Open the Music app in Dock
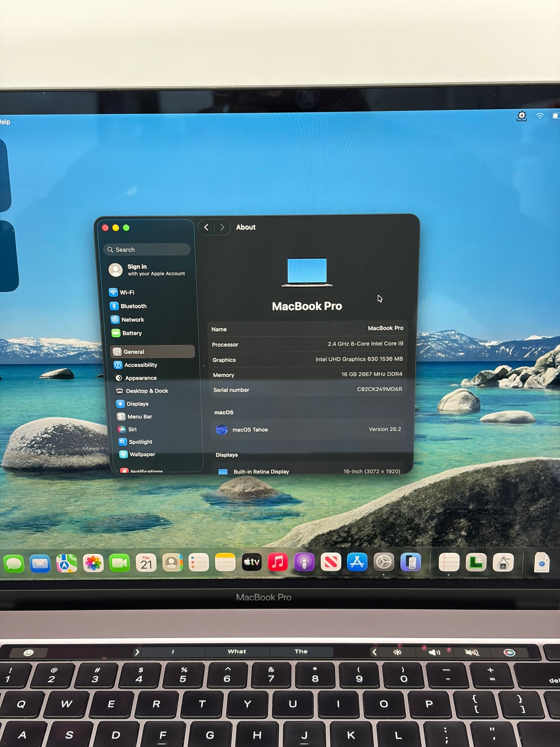The width and height of the screenshot is (560, 747). pyautogui.click(x=278, y=562)
